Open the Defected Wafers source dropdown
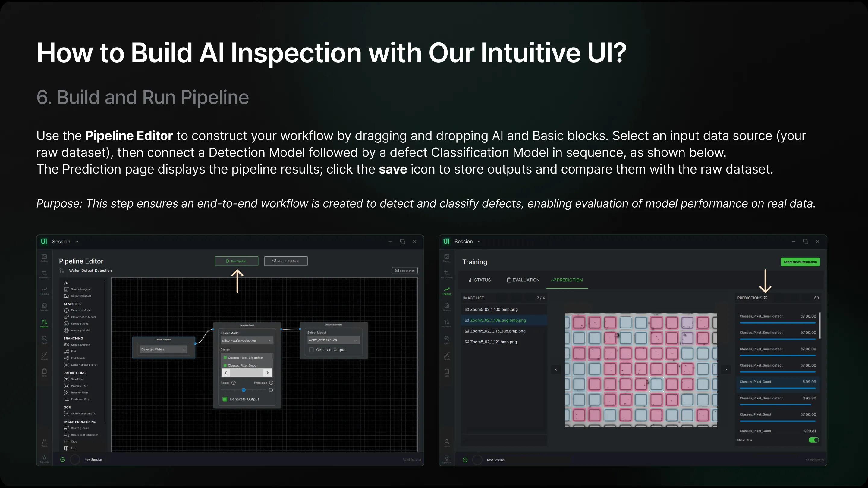The width and height of the screenshot is (868, 488). 163,349
